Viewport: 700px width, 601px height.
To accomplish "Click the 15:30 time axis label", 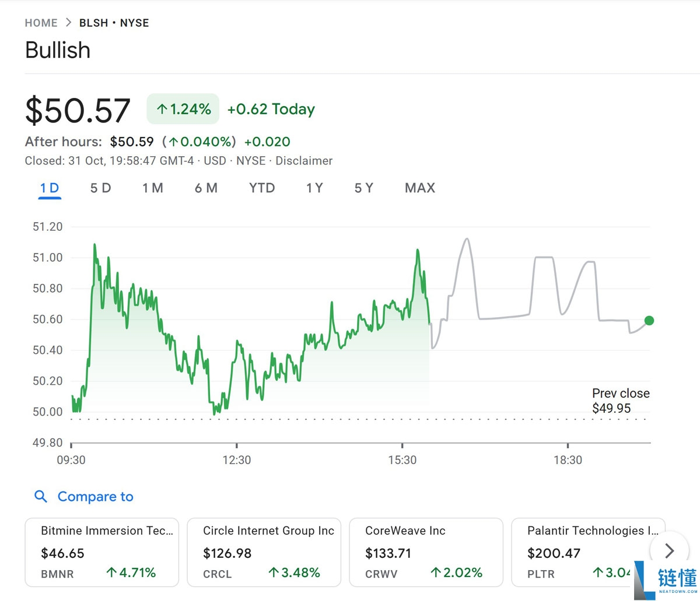I will click(402, 460).
